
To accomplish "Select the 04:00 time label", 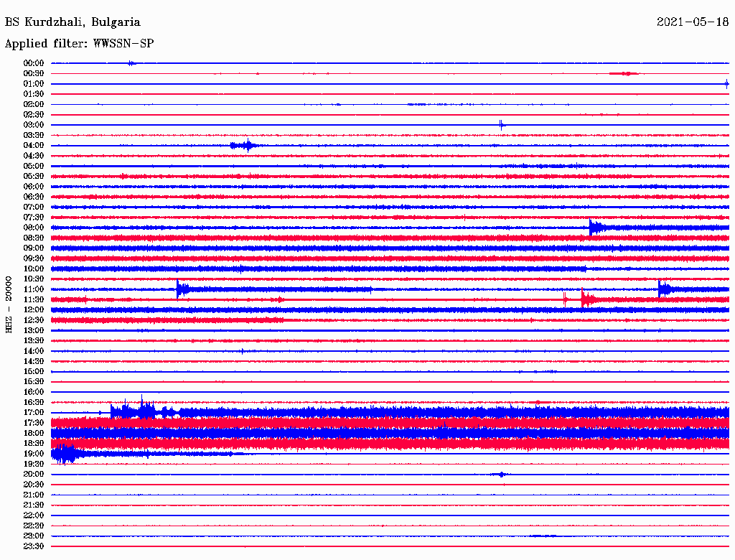I will (34, 146).
